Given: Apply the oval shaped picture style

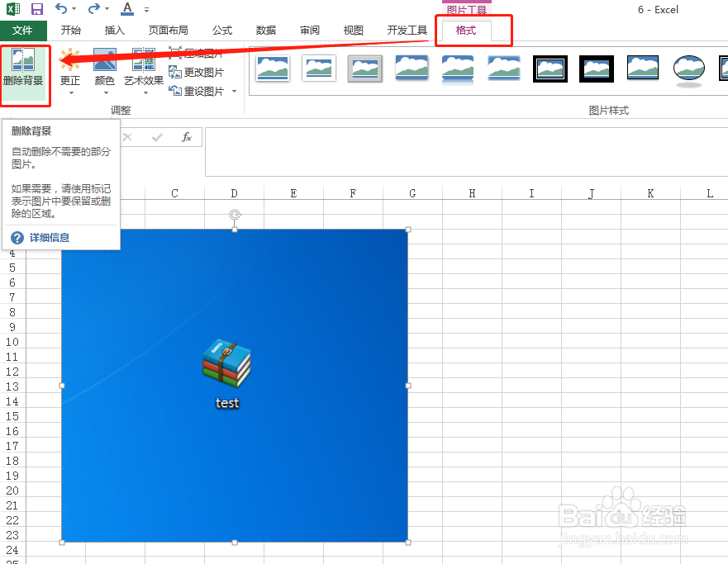Looking at the screenshot, I should click(689, 70).
